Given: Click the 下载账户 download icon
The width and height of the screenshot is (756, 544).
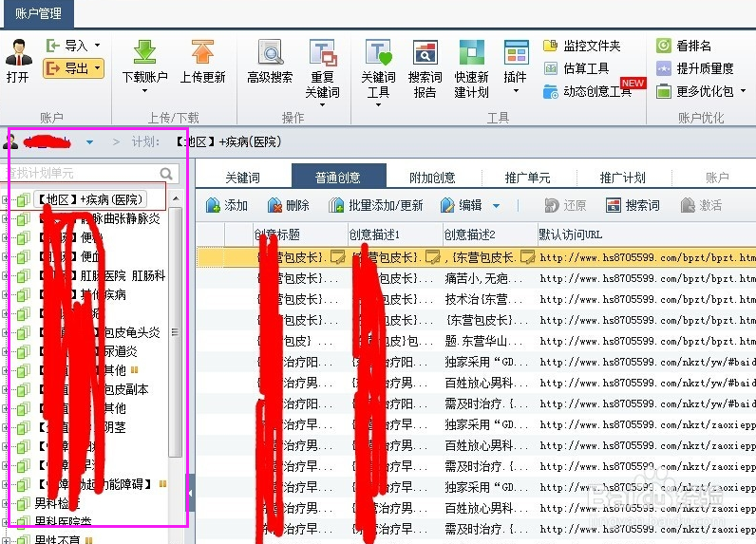Looking at the screenshot, I should [144, 53].
